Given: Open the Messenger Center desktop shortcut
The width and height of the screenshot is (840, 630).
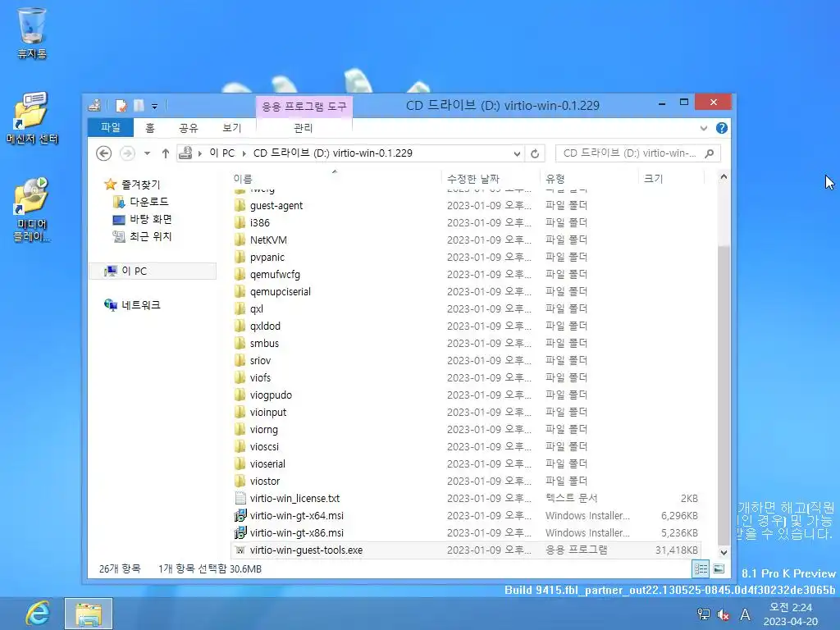Looking at the screenshot, I should coord(32,118).
